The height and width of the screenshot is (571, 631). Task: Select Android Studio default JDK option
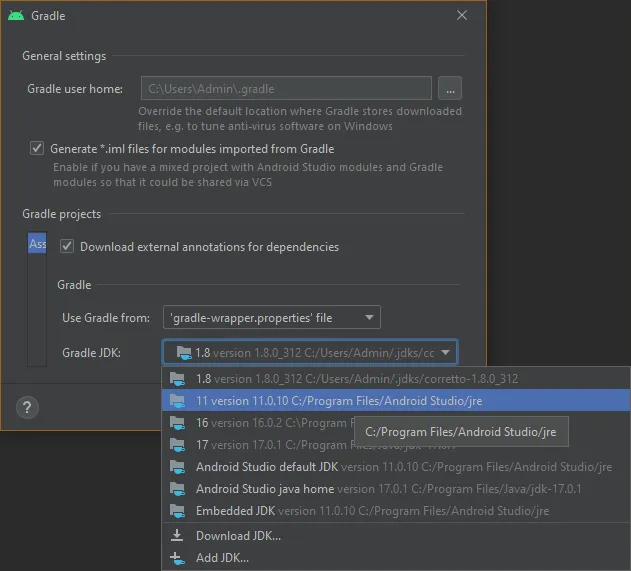pyautogui.click(x=396, y=467)
